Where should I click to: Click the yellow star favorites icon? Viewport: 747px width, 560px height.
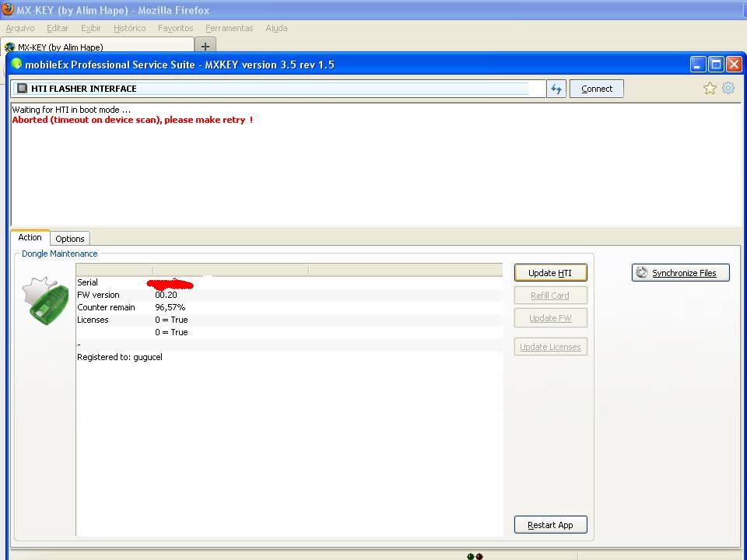point(710,88)
